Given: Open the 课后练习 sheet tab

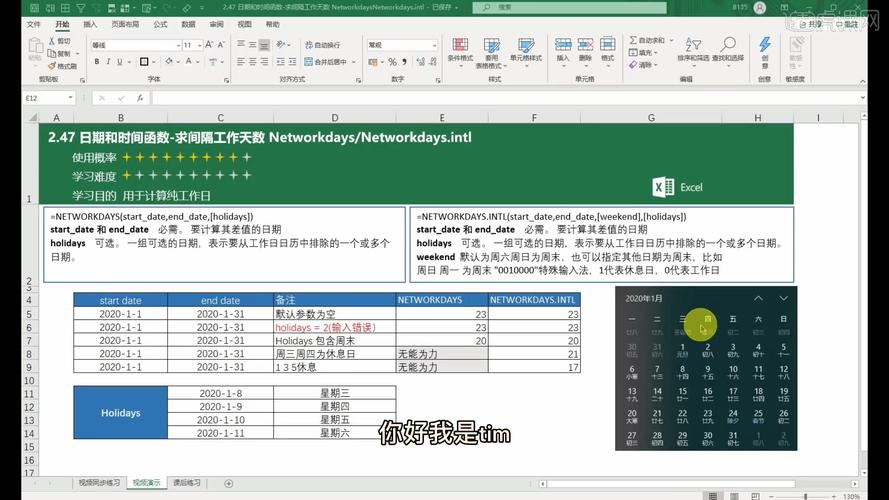Looking at the screenshot, I should 187,483.
